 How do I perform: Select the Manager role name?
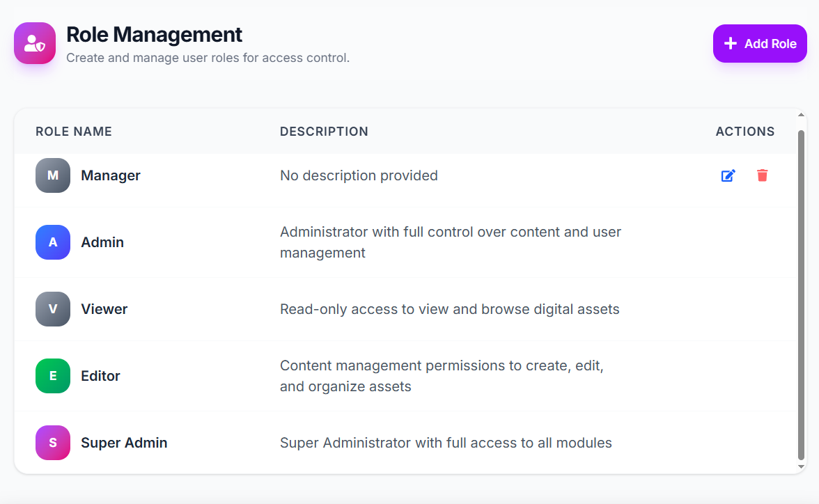pos(111,175)
